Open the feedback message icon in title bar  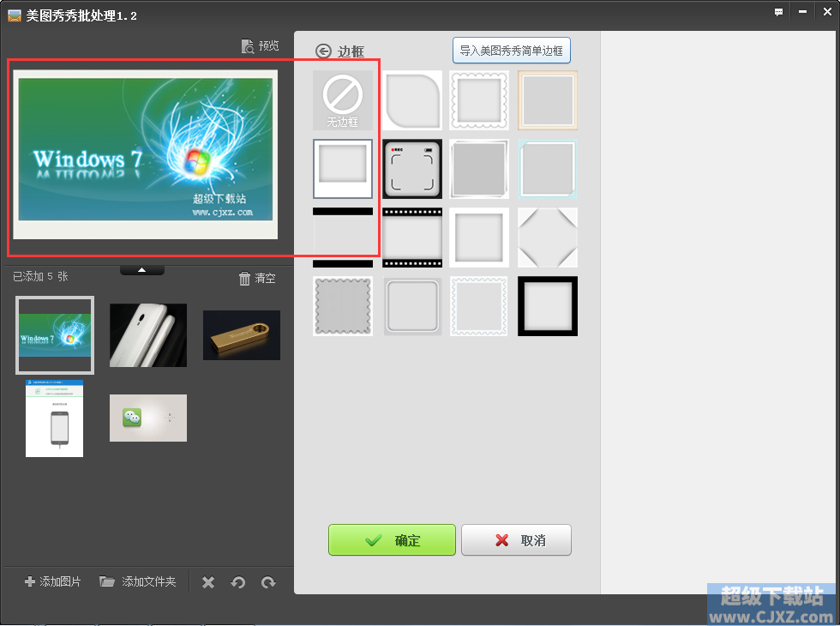778,12
